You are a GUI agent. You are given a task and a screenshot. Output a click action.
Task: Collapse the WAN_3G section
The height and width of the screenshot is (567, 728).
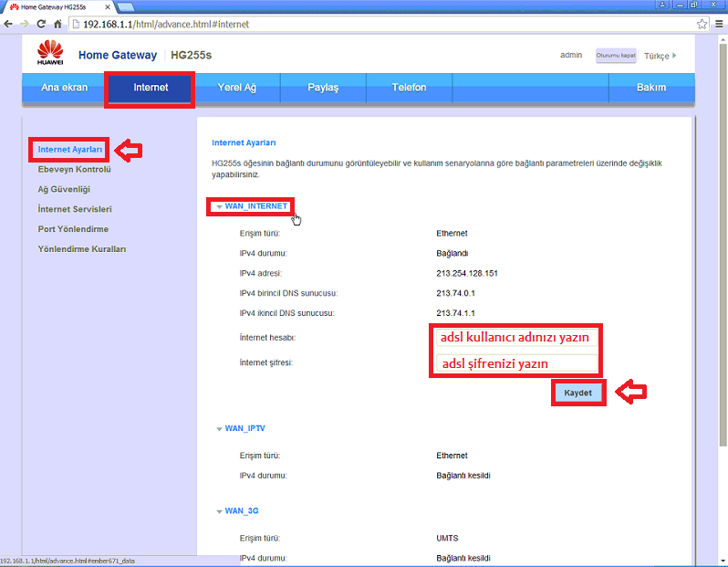(237, 510)
